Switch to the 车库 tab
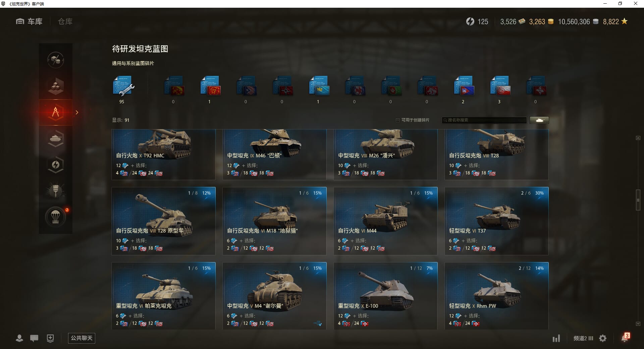The image size is (644, 349). coord(29,21)
